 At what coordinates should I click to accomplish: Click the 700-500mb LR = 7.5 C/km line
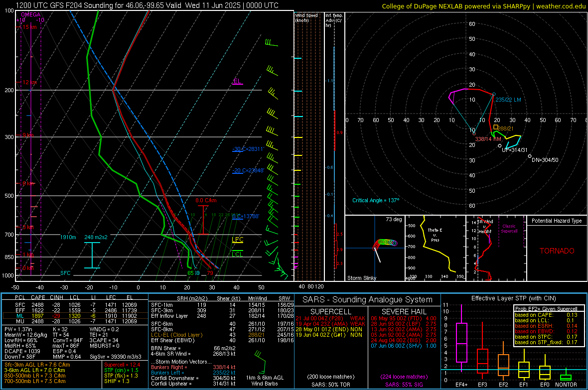(x=35, y=381)
